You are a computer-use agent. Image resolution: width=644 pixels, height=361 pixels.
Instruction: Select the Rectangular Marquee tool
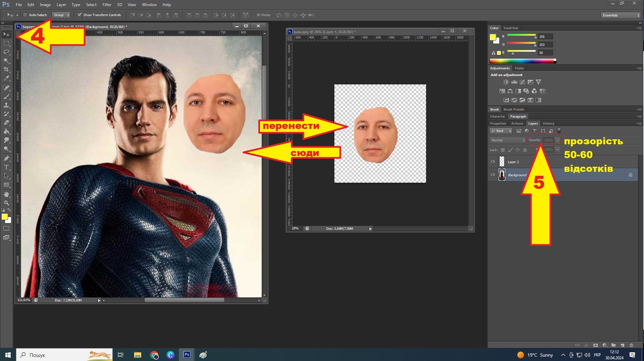pyautogui.click(x=6, y=43)
